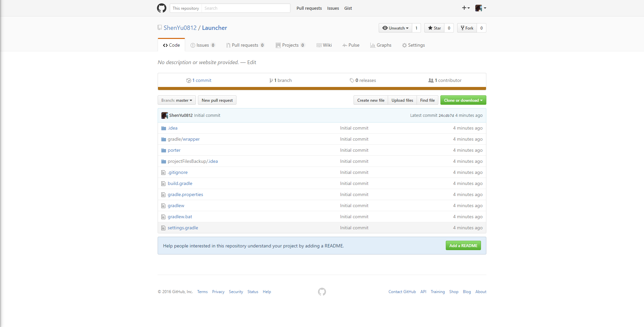Open the Settings tab
The width and height of the screenshot is (644, 327).
414,45
